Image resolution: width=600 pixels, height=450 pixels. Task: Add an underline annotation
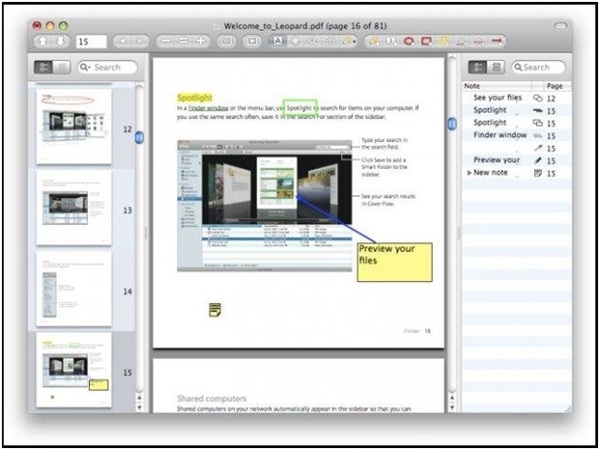click(461, 41)
